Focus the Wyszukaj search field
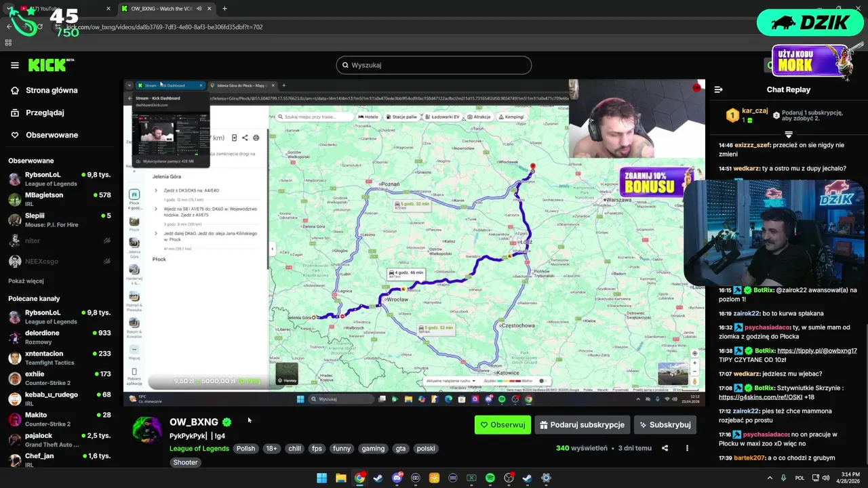 pos(434,65)
